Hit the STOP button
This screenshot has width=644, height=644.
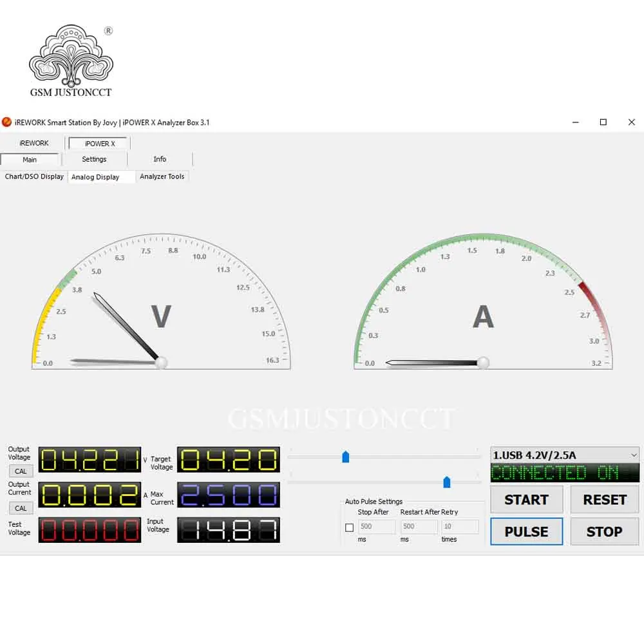[604, 532]
